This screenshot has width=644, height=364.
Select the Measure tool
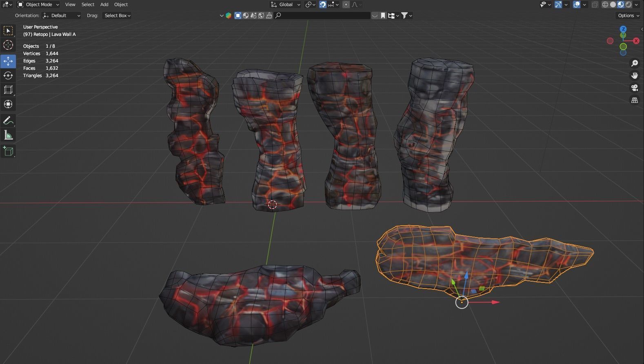[8, 135]
